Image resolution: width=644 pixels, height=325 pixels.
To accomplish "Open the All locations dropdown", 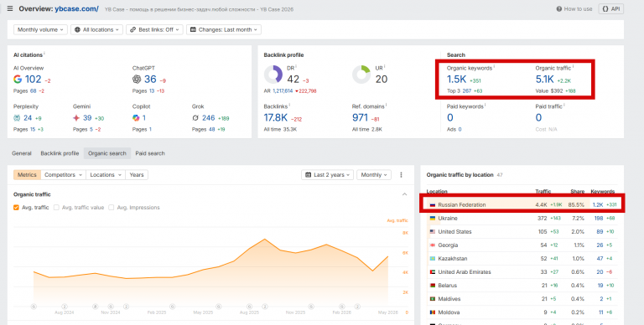I will point(97,29).
